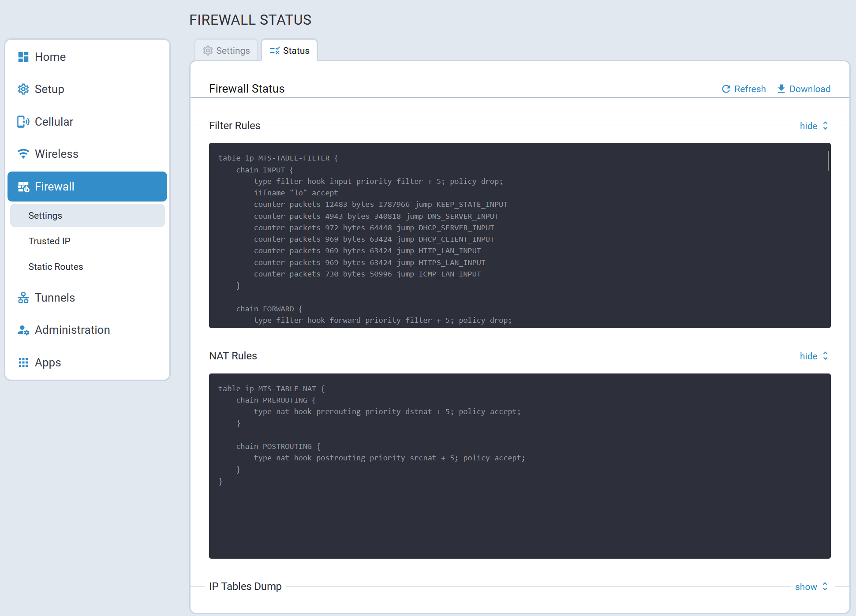
Task: Click the Filter Rules scrollbar thumb
Action: 828,161
